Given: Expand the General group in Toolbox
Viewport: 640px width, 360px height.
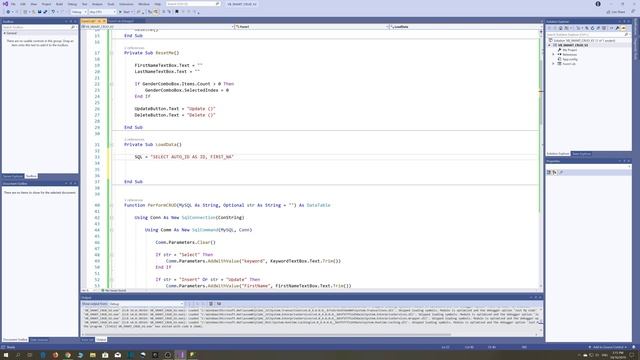Looking at the screenshot, I should point(5,33).
